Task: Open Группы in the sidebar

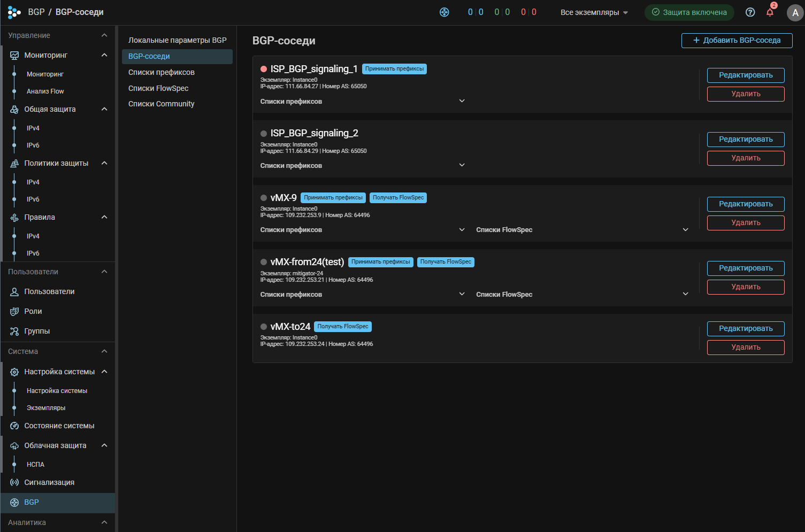Action: tap(37, 331)
